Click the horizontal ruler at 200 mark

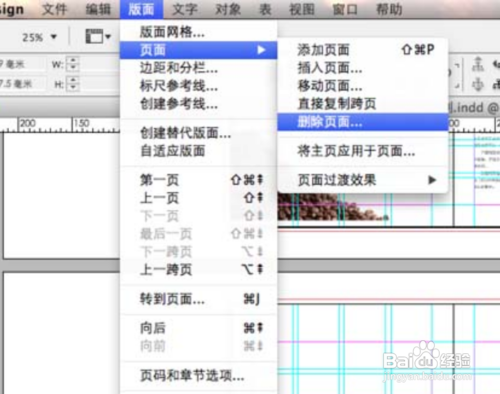pyautogui.click(x=28, y=124)
